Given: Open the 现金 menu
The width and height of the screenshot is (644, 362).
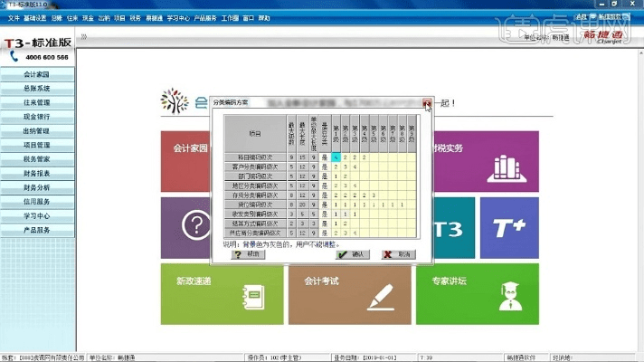Looking at the screenshot, I should 88,18.
